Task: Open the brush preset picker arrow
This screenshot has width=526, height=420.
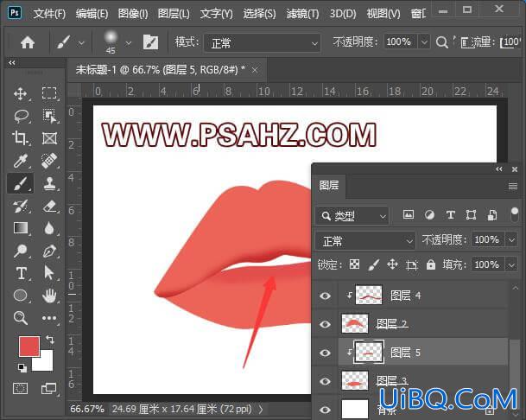Action: (x=129, y=43)
